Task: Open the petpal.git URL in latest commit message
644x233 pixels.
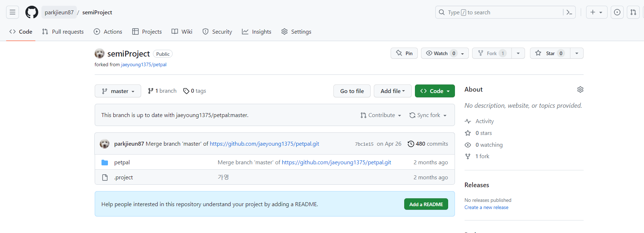Action: [264, 144]
